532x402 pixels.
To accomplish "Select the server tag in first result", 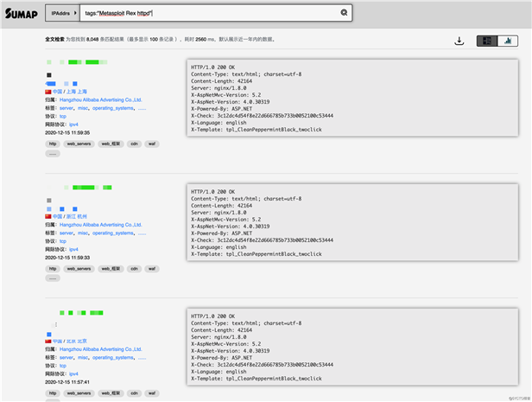I will click(x=66, y=108).
